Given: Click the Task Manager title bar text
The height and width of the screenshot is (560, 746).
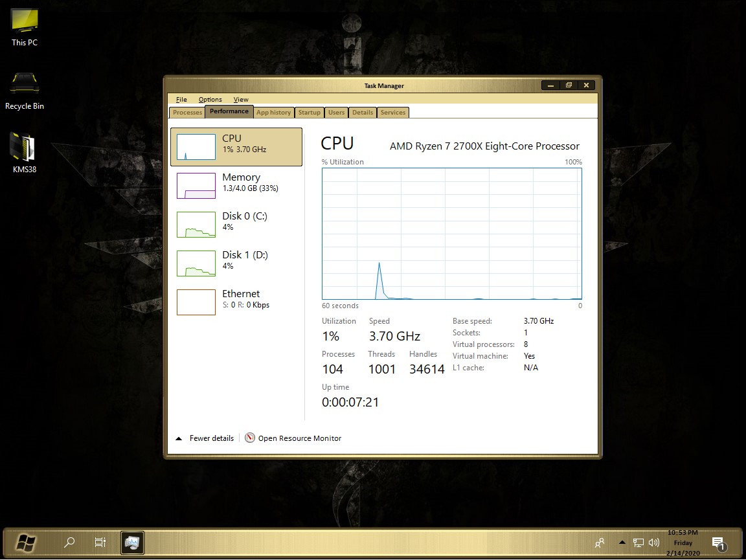Looking at the screenshot, I should 384,85.
